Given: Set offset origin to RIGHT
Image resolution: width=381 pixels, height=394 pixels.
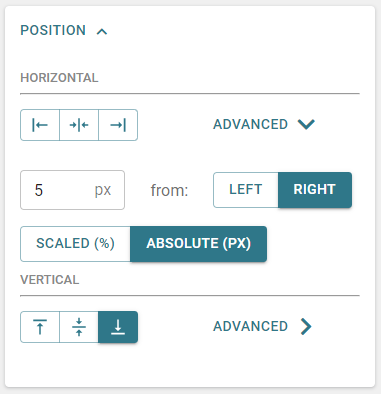Looking at the screenshot, I should click(315, 190).
